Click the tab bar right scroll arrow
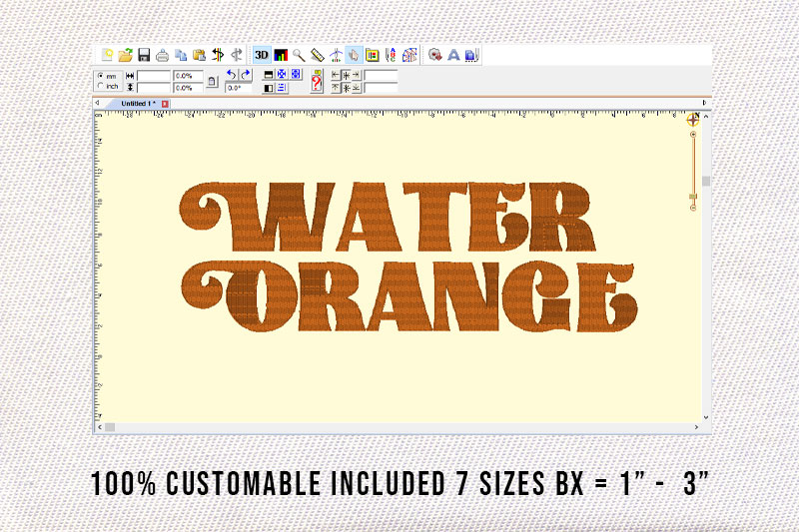799x532 pixels. tap(704, 103)
